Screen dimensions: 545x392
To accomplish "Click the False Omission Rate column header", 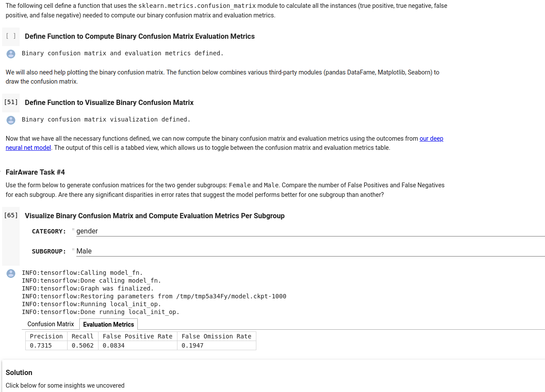I will point(216,336).
